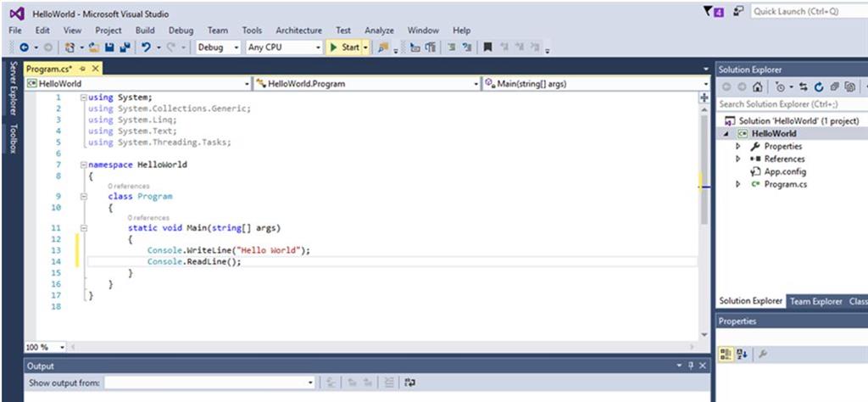Open the Debug menu
This screenshot has height=402, width=868.
pyautogui.click(x=181, y=31)
